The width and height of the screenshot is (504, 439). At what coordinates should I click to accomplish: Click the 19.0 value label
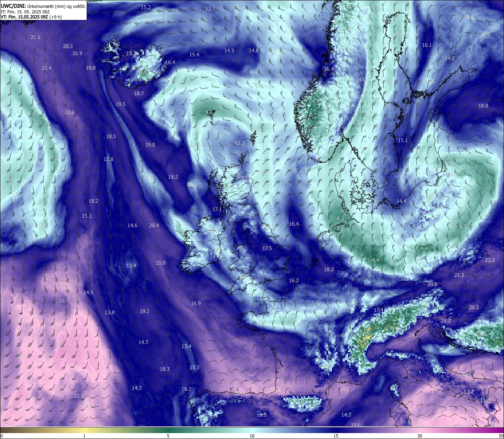point(150,144)
